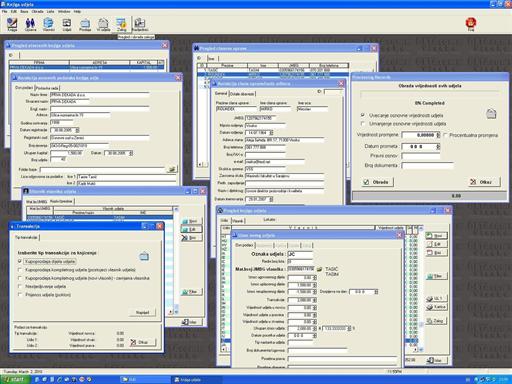Click the Pravni osnov input field
This screenshot has height=384, width=512.
tap(421, 156)
